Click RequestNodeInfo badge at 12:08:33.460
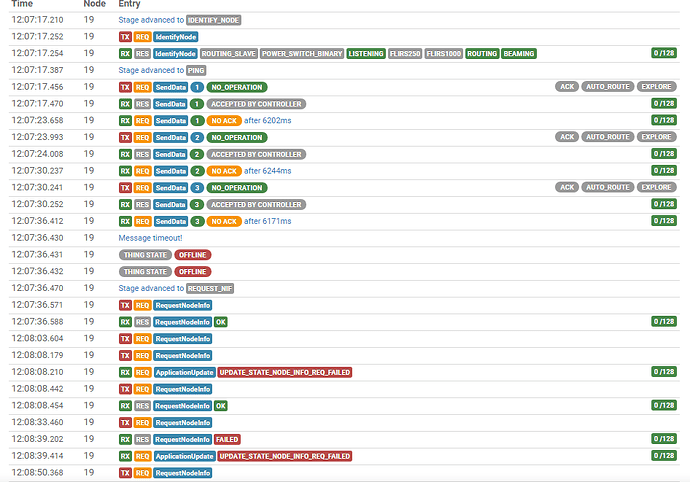 click(183, 423)
